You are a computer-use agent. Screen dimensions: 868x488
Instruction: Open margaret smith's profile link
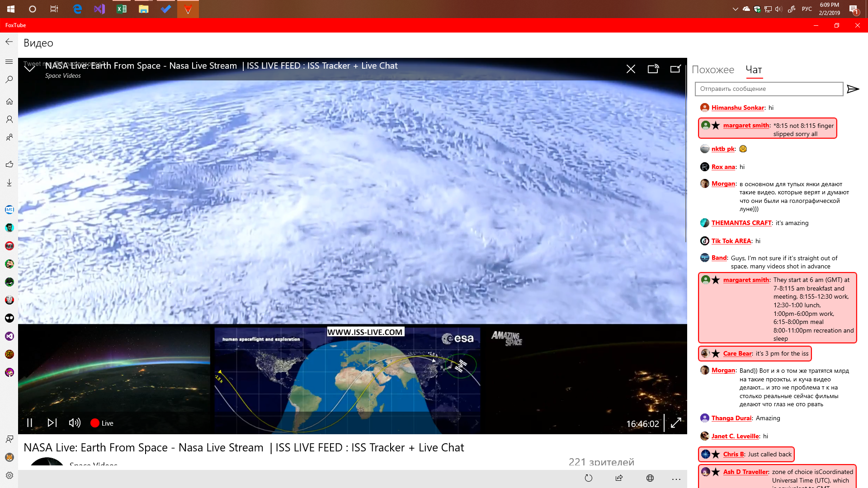coord(746,126)
